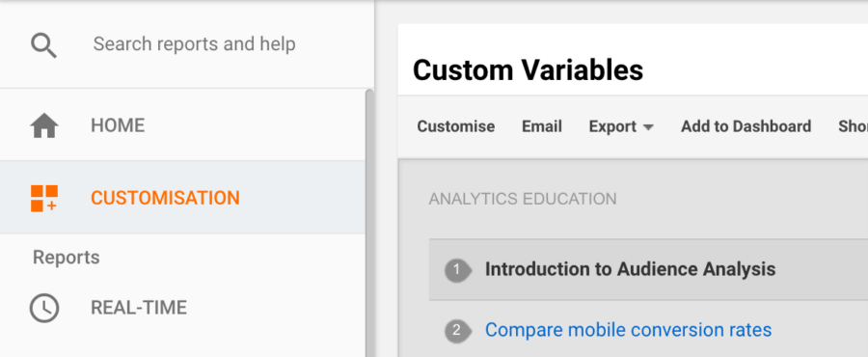Click the Custom Variables report title
The width and height of the screenshot is (868, 357).
click(x=528, y=70)
